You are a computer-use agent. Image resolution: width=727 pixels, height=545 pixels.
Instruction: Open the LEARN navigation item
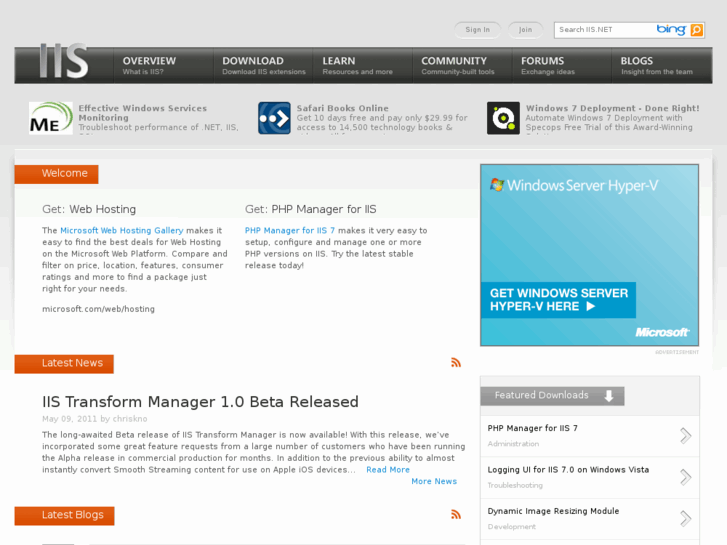[x=363, y=65]
